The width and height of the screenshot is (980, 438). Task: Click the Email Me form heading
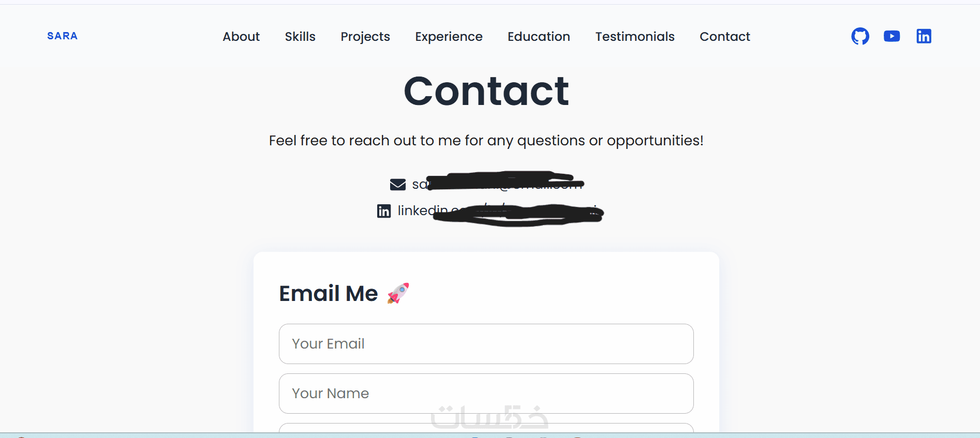pyautogui.click(x=329, y=293)
